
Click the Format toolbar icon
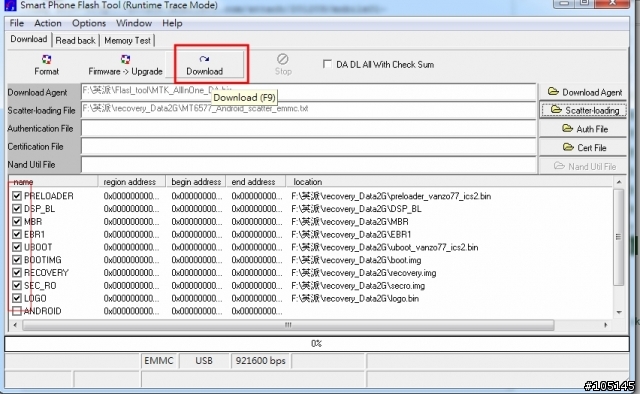coord(46,65)
